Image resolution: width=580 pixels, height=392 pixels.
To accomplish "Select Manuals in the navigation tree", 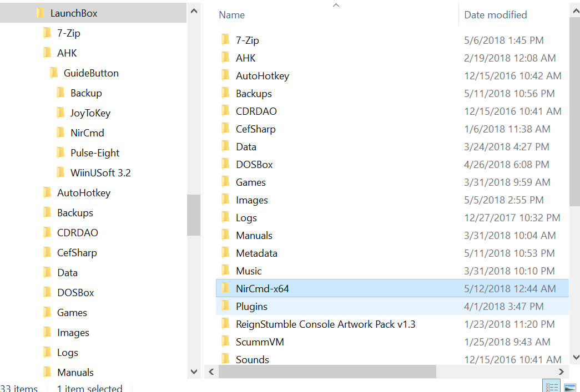I will tap(75, 373).
